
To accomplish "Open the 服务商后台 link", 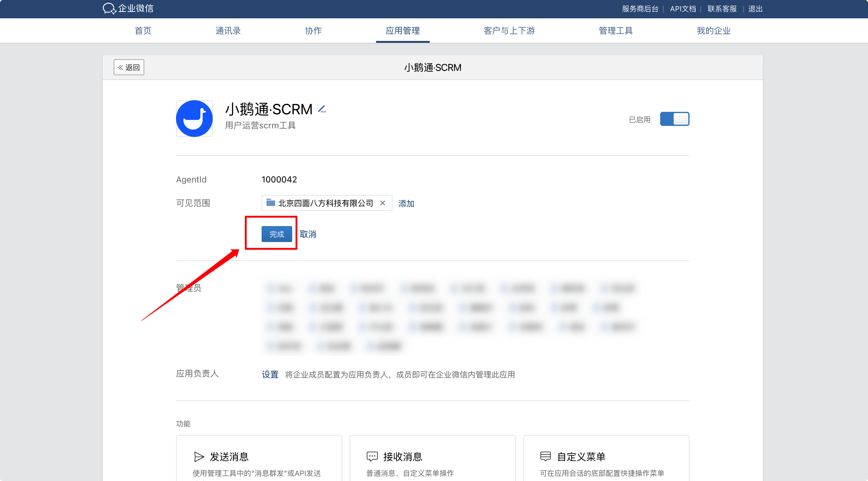I will tap(640, 9).
